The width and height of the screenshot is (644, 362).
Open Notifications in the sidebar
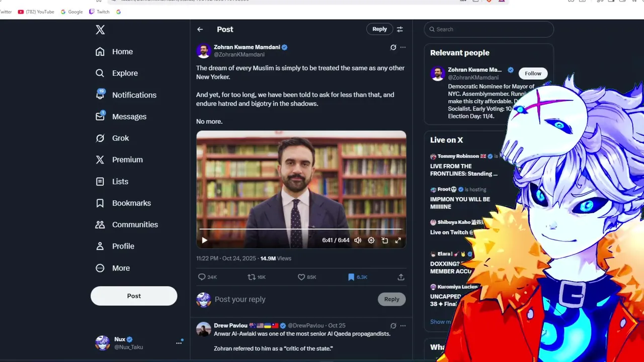point(126,95)
